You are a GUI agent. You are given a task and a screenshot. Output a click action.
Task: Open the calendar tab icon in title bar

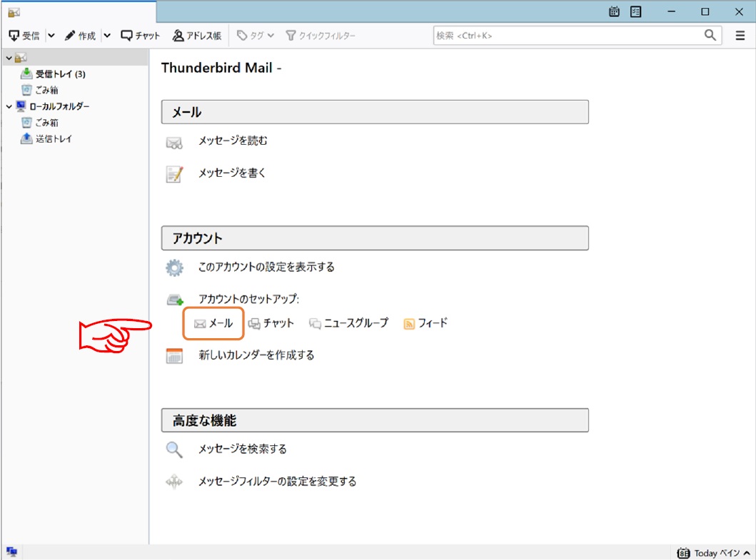614,12
